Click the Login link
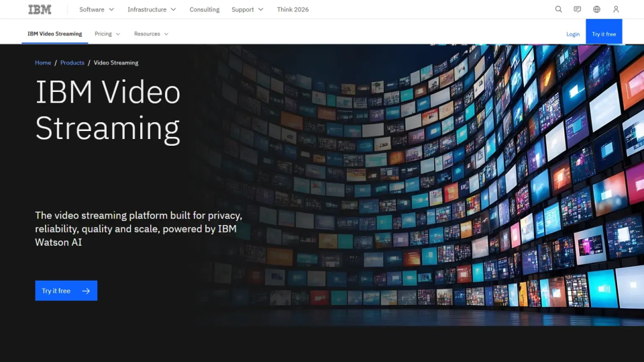This screenshot has width=644, height=362. pos(572,34)
